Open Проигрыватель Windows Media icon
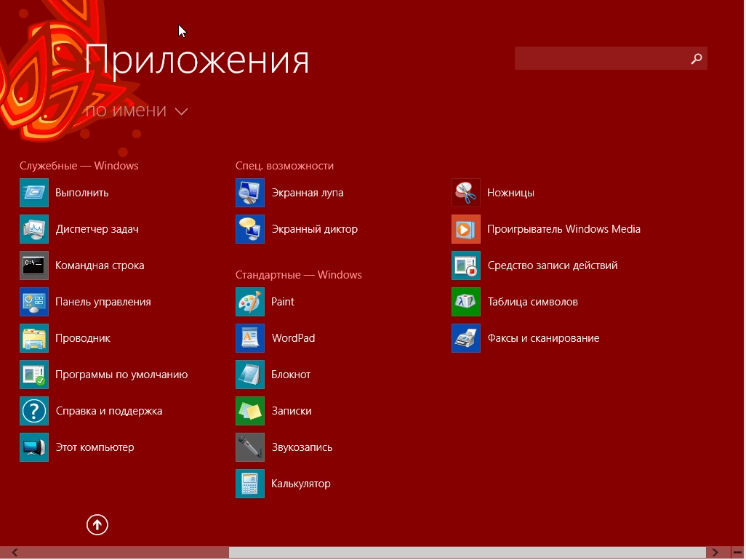This screenshot has width=746, height=560. [x=466, y=229]
